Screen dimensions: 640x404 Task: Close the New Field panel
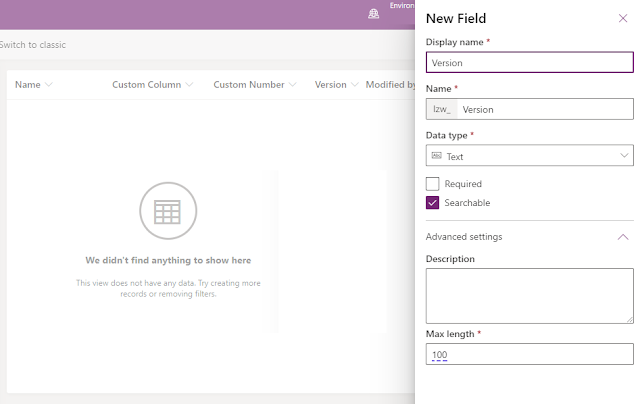(623, 18)
